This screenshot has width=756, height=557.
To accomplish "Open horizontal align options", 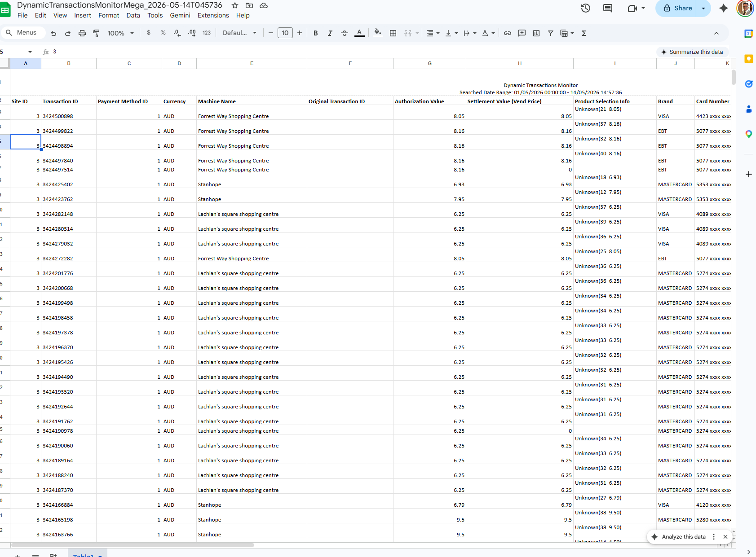I will pos(433,33).
